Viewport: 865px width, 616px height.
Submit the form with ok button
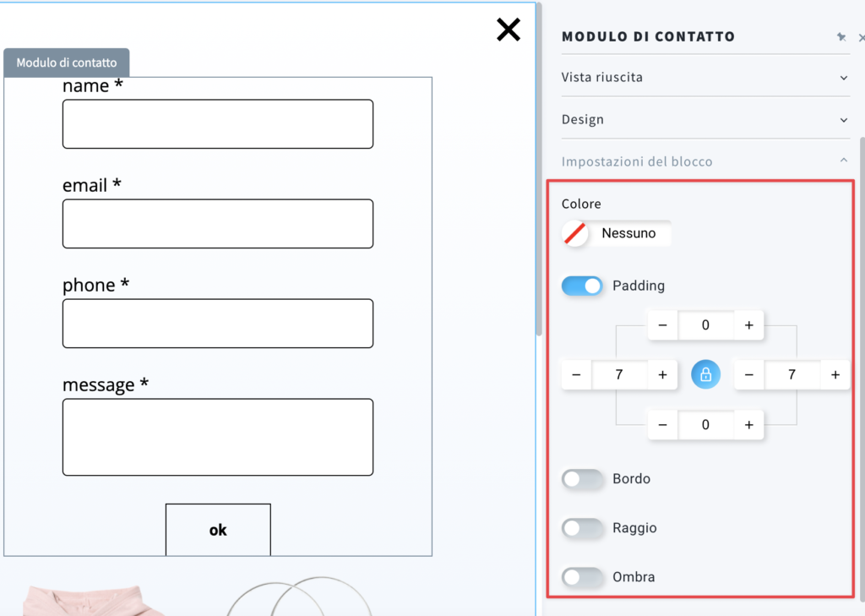click(218, 530)
